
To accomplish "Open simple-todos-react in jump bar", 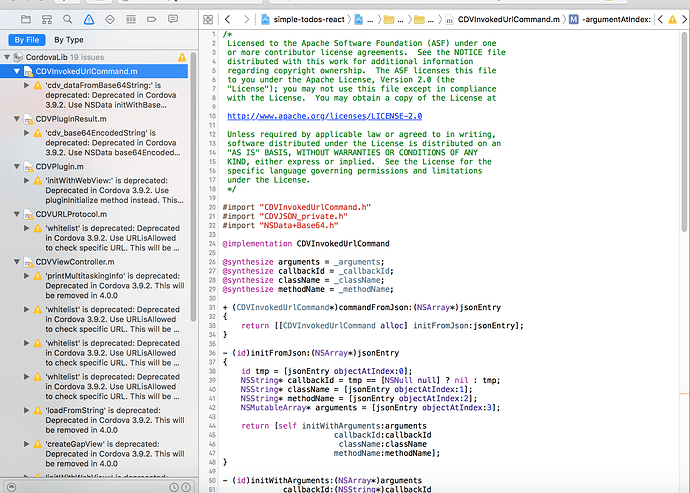I will point(303,19).
